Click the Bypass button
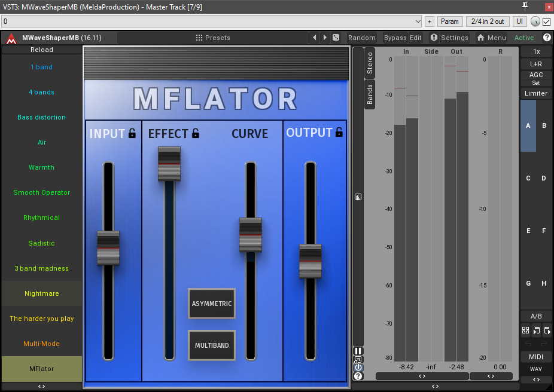Screen dimensions: 554x392 coord(395,38)
